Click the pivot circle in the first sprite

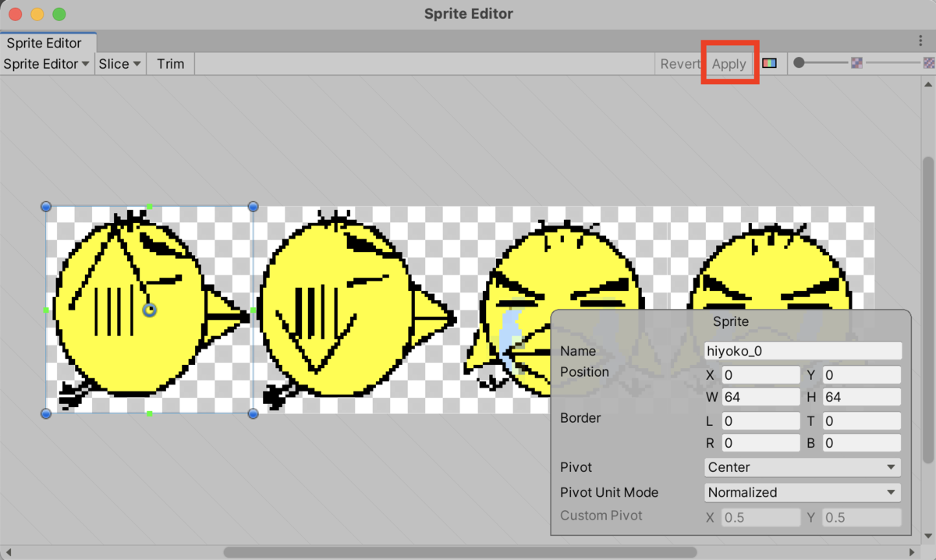150,310
